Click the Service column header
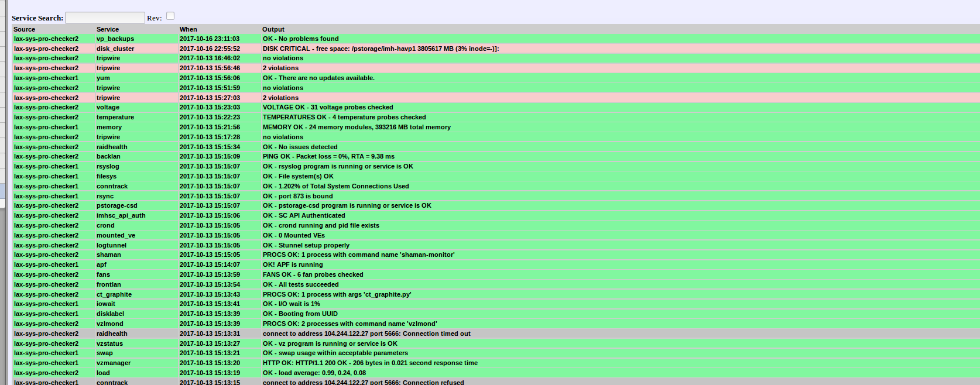The height and width of the screenshot is (385, 980). [x=108, y=29]
